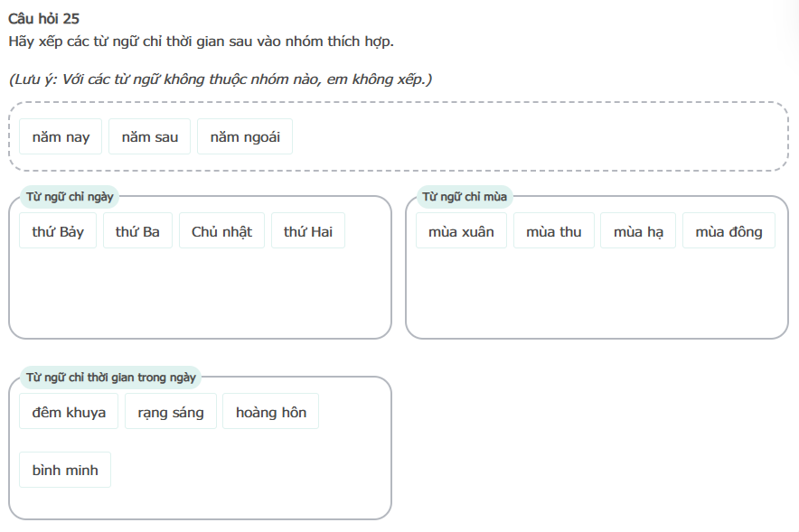Choose the 'hoàng hôn' chip
This screenshot has width=799, height=532.
[271, 412]
